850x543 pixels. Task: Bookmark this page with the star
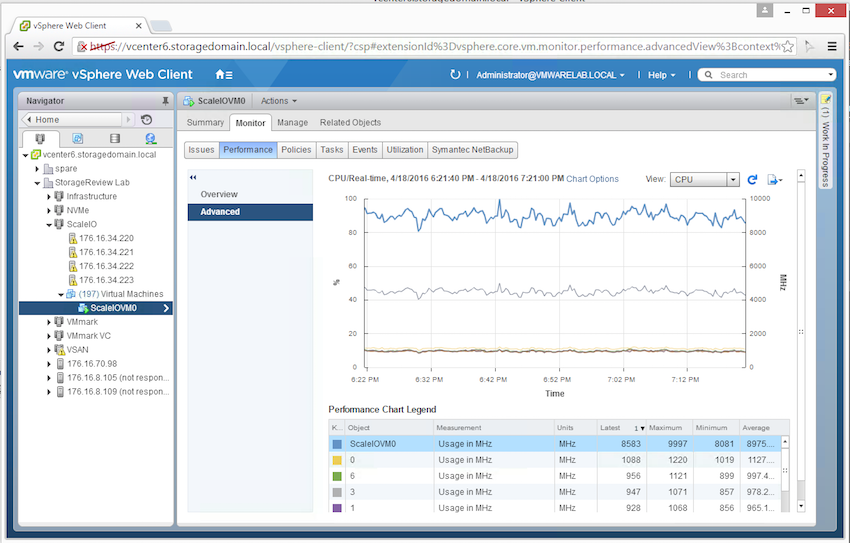[788, 47]
